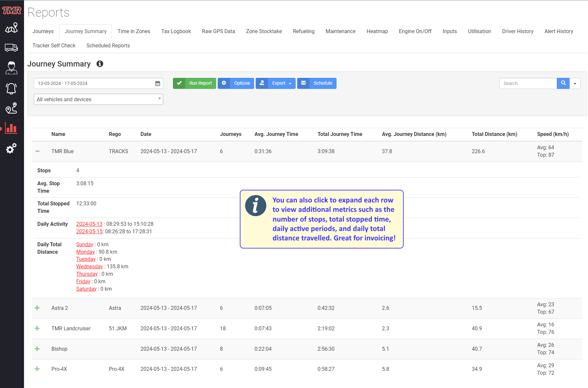Viewport: 588px width, 388px height.
Task: Switch to the Refueling tab
Action: click(304, 31)
